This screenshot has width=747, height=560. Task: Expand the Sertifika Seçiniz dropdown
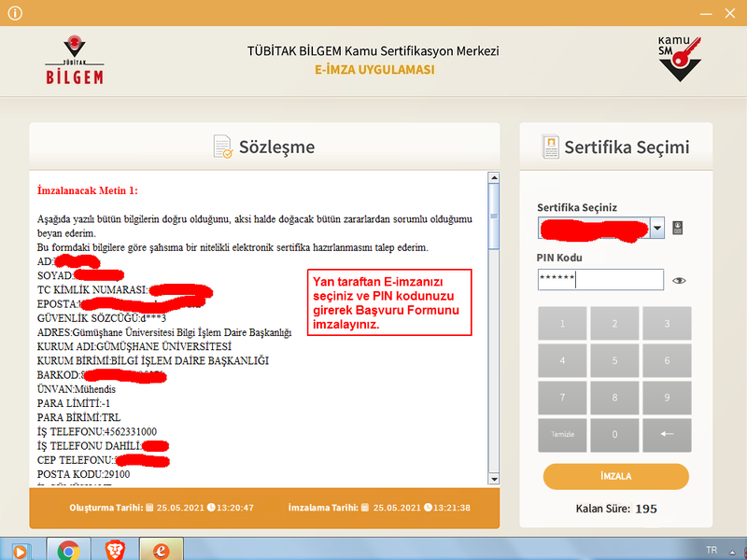pos(657,227)
